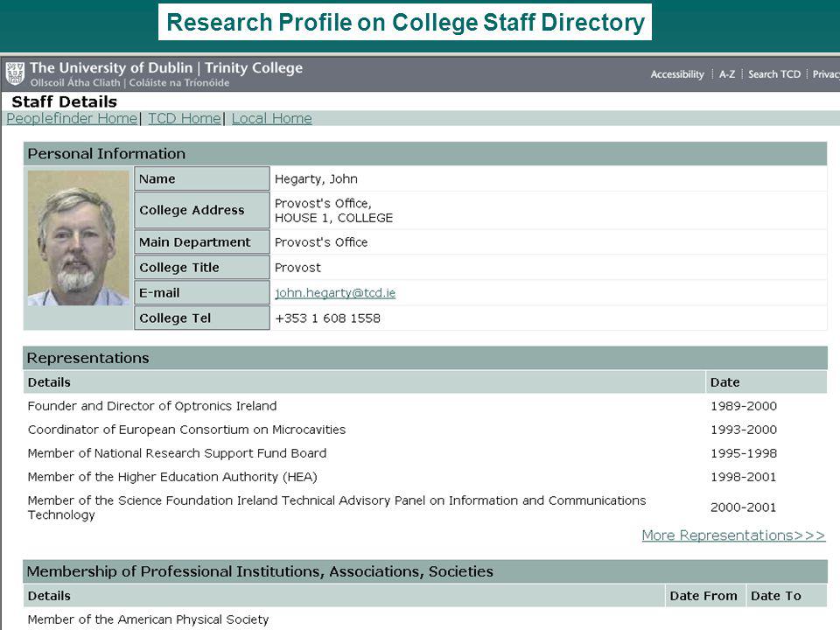Go to Local Home
Viewport: 840px width, 630px height.
click(271, 118)
